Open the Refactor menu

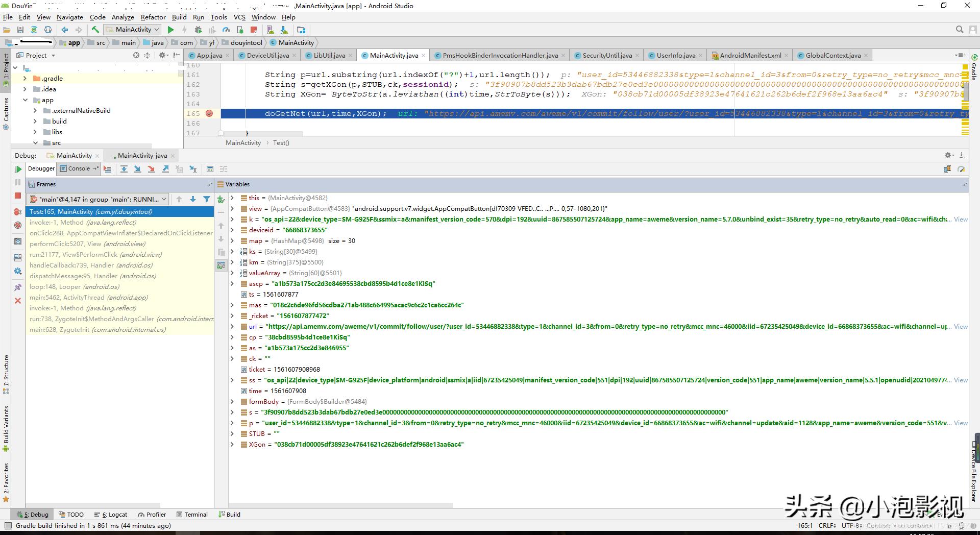(x=153, y=17)
